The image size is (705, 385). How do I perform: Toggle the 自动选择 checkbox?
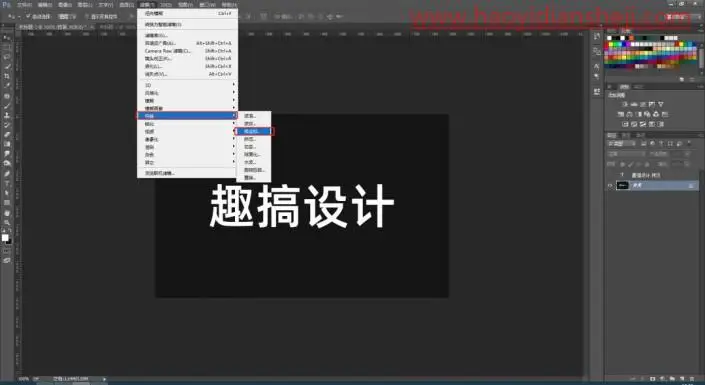(28, 17)
